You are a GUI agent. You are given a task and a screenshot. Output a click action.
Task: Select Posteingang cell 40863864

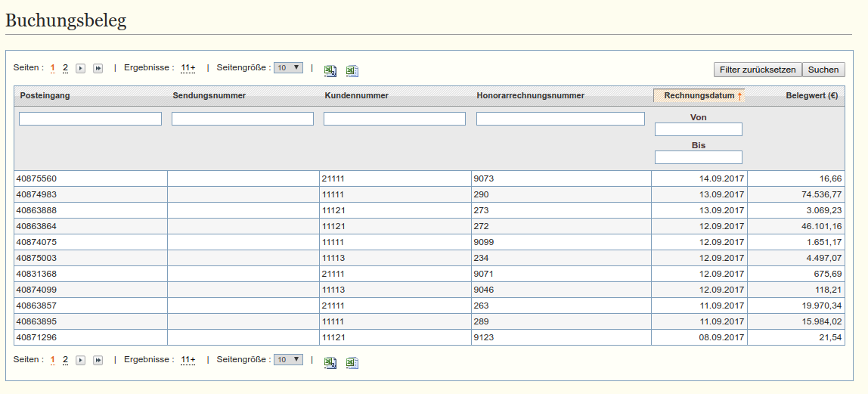[91, 226]
